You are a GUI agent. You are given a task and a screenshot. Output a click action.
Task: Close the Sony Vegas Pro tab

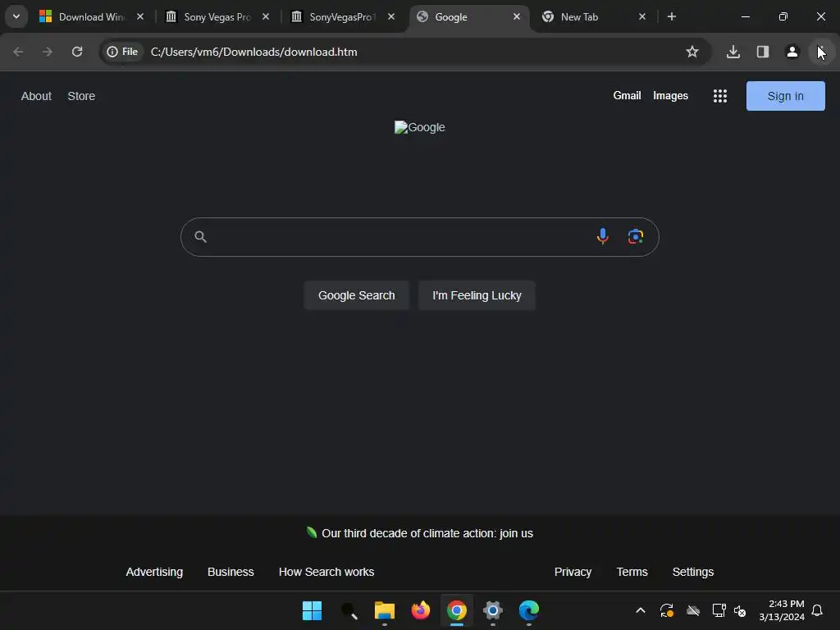coord(265,16)
